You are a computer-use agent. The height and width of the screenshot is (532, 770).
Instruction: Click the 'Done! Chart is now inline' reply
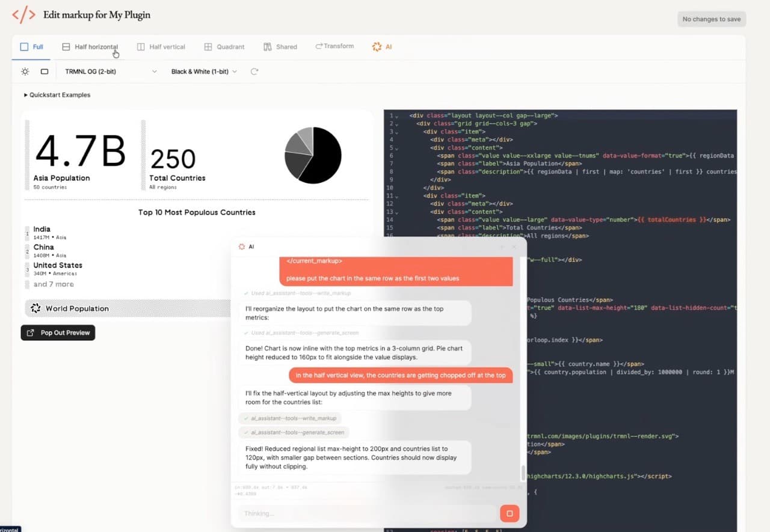355,352
